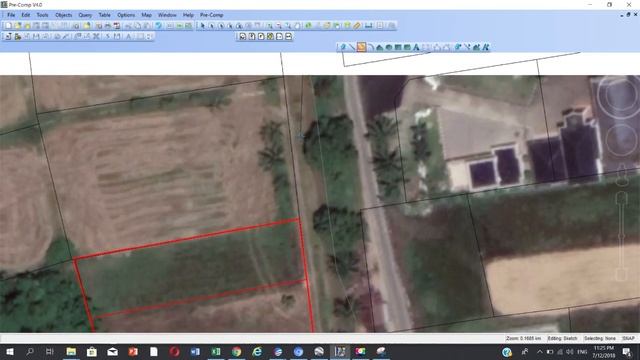640x360 pixels.
Task: Click the Zoom value in status bar
Action: click(x=524, y=338)
